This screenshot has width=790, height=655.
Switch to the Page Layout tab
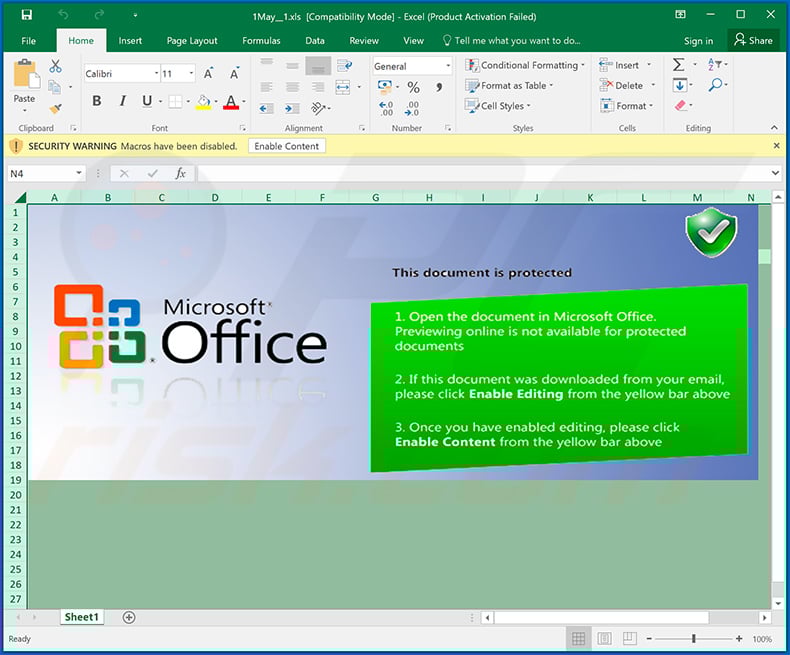(192, 41)
